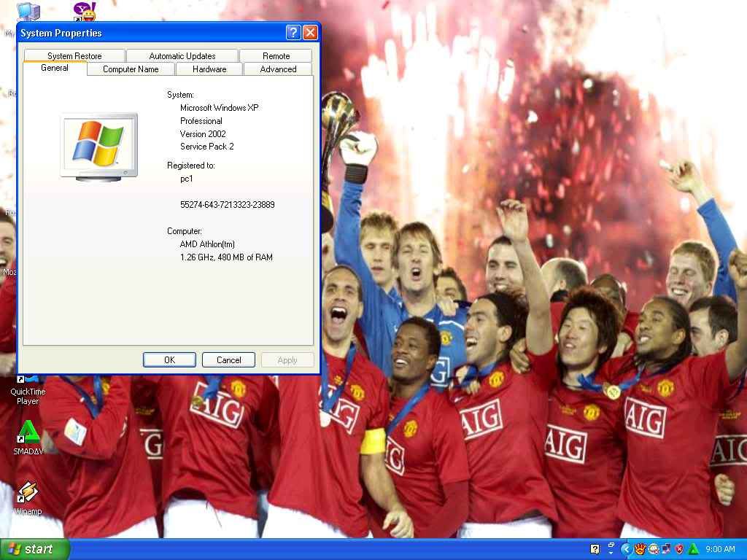Click the 'System:' label
The image size is (747, 560).
[180, 95]
